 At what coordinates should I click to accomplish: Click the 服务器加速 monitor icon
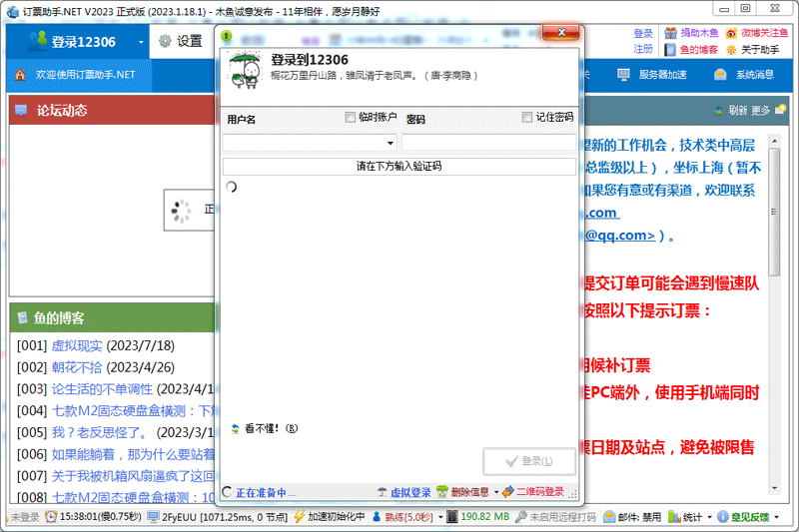(623, 75)
